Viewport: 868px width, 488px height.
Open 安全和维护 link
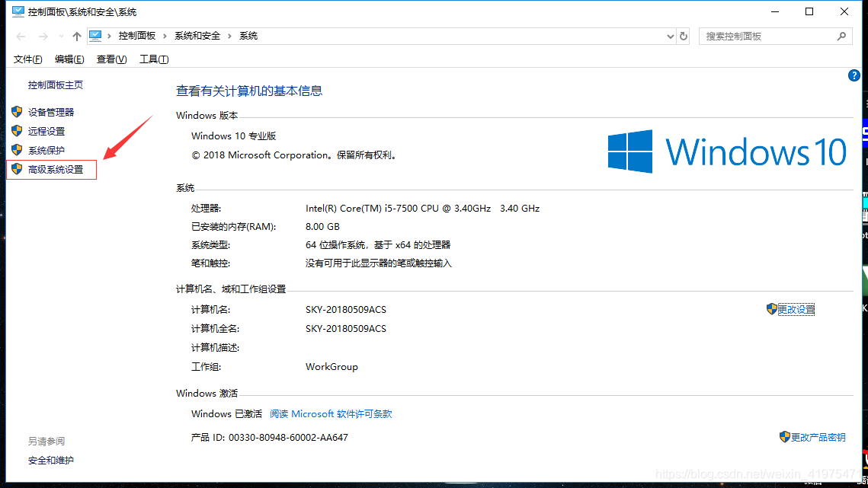pyautogui.click(x=51, y=461)
